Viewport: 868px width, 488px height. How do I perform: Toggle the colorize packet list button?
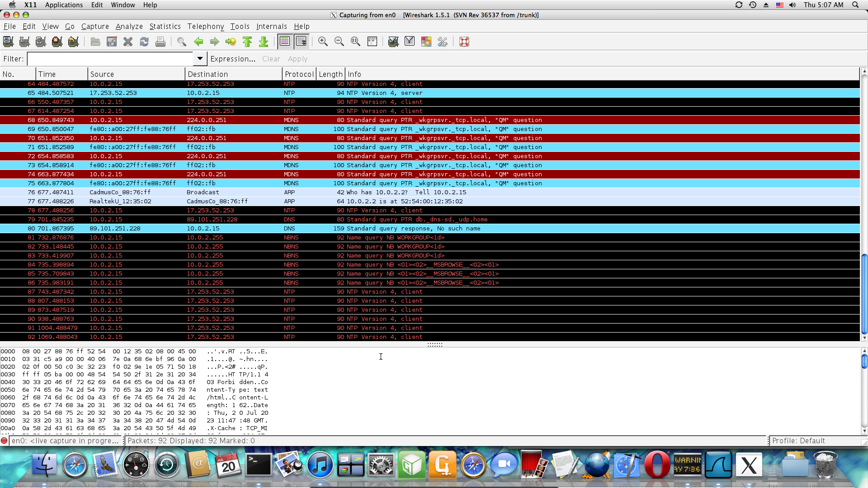[285, 42]
